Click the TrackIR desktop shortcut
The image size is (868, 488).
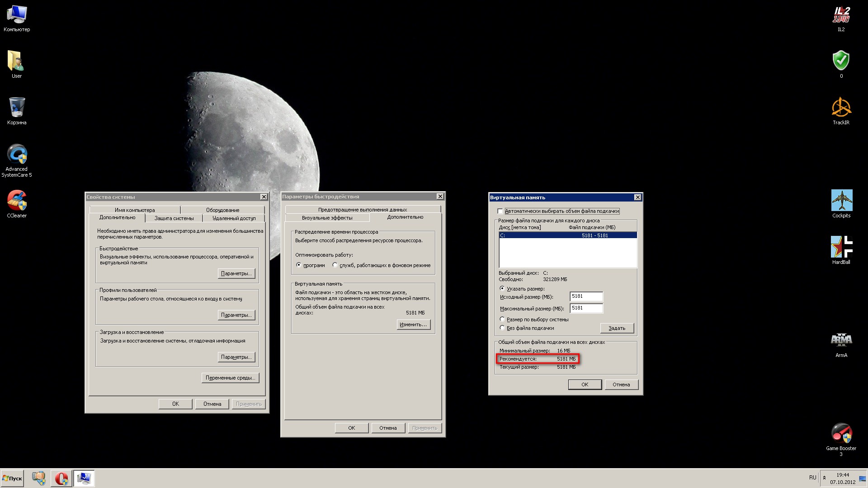tap(841, 108)
